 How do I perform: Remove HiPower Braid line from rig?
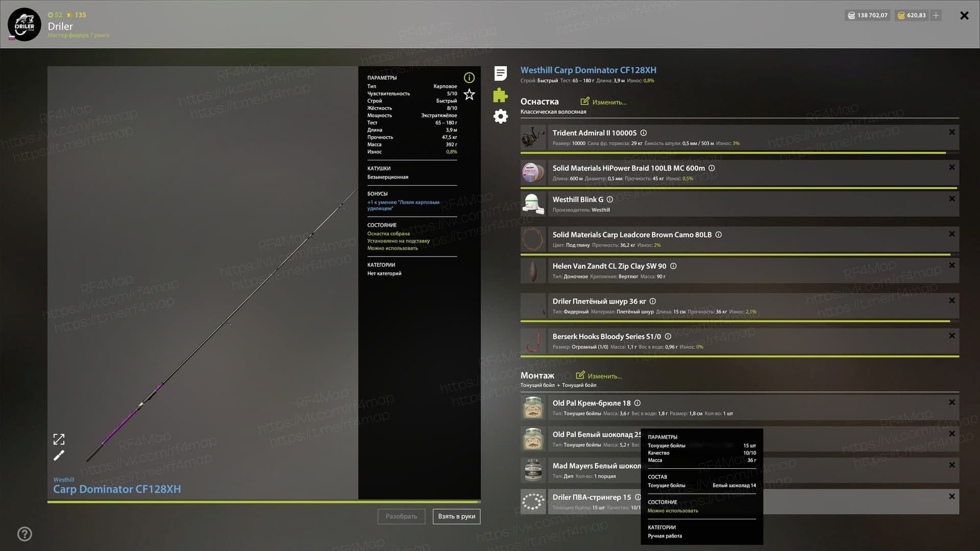click(x=952, y=167)
